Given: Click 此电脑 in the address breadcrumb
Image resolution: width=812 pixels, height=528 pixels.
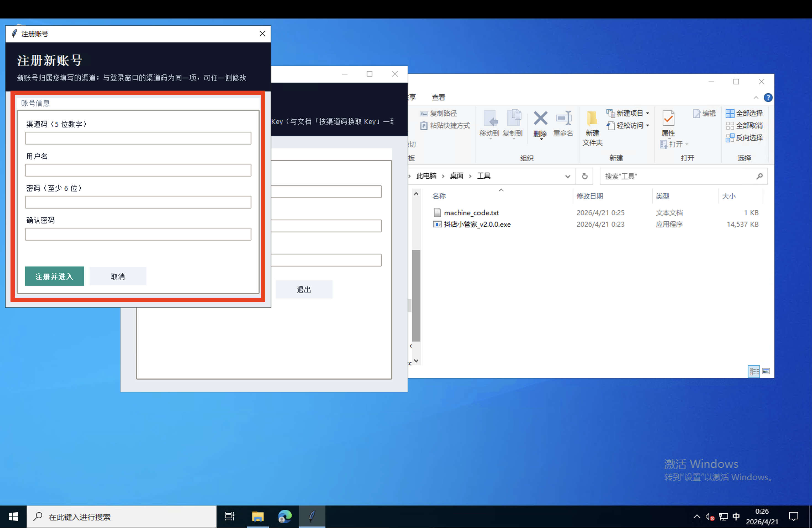Looking at the screenshot, I should 426,176.
